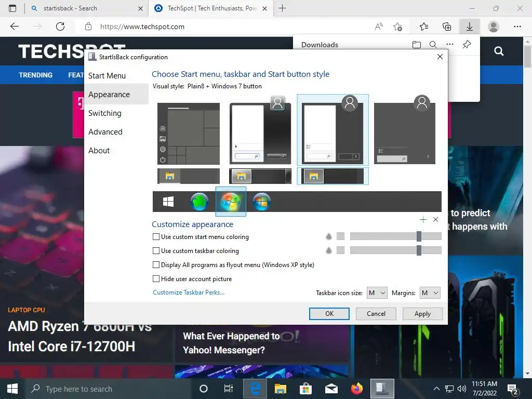Open the Edge Favorites list icon
The width and height of the screenshot is (532, 399).
(x=424, y=26)
